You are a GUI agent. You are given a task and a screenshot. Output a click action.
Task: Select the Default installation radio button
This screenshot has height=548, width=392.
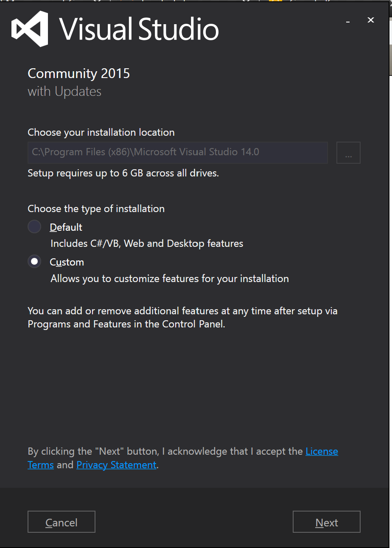pyautogui.click(x=34, y=227)
